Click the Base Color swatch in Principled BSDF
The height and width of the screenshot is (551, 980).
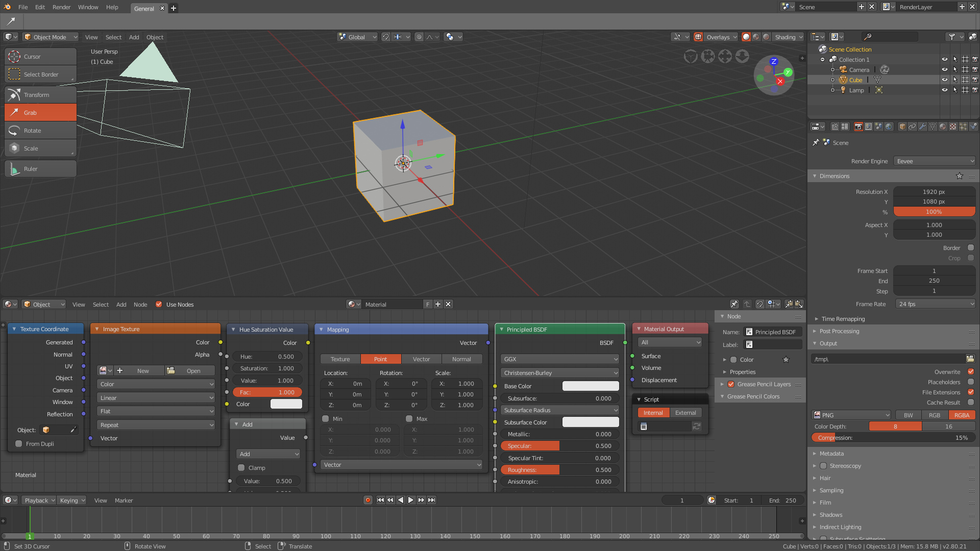pyautogui.click(x=590, y=386)
